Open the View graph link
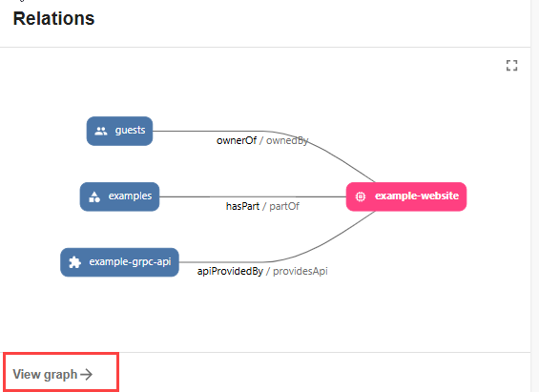539x392 pixels. (x=52, y=374)
